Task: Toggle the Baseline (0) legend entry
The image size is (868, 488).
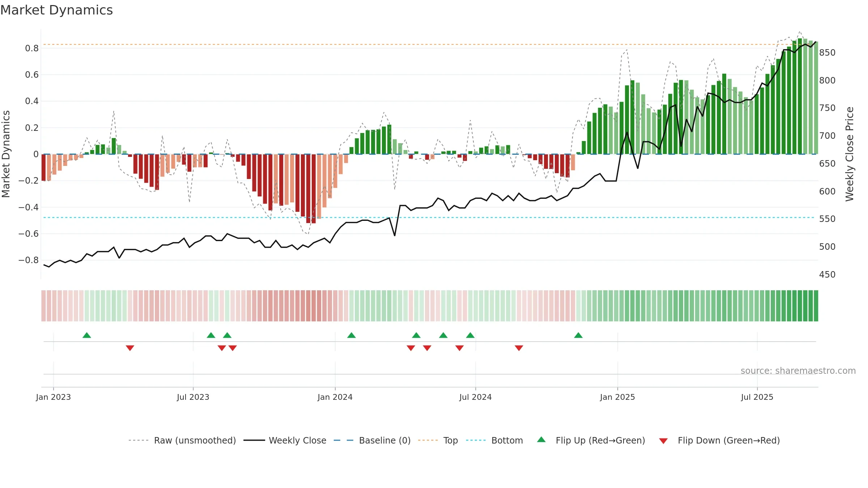Action: (372, 440)
